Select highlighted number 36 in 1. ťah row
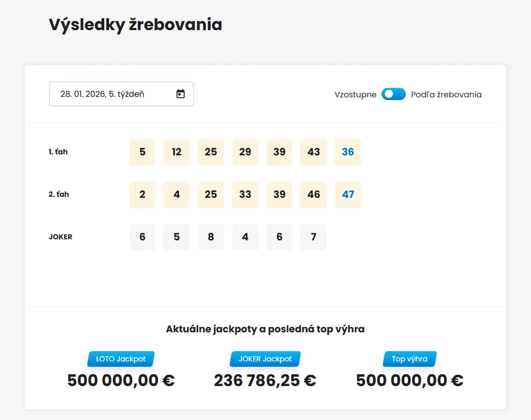 pyautogui.click(x=348, y=152)
